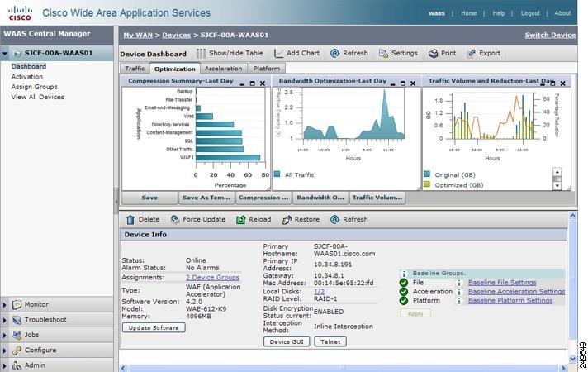
Task: Toggle the Acceleration baseline group checkmark
Action: [x=404, y=292]
